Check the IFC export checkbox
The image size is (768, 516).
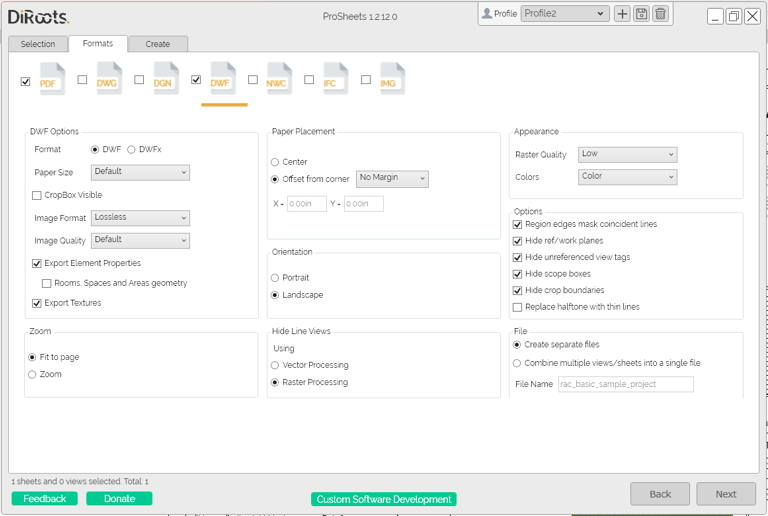click(309, 79)
